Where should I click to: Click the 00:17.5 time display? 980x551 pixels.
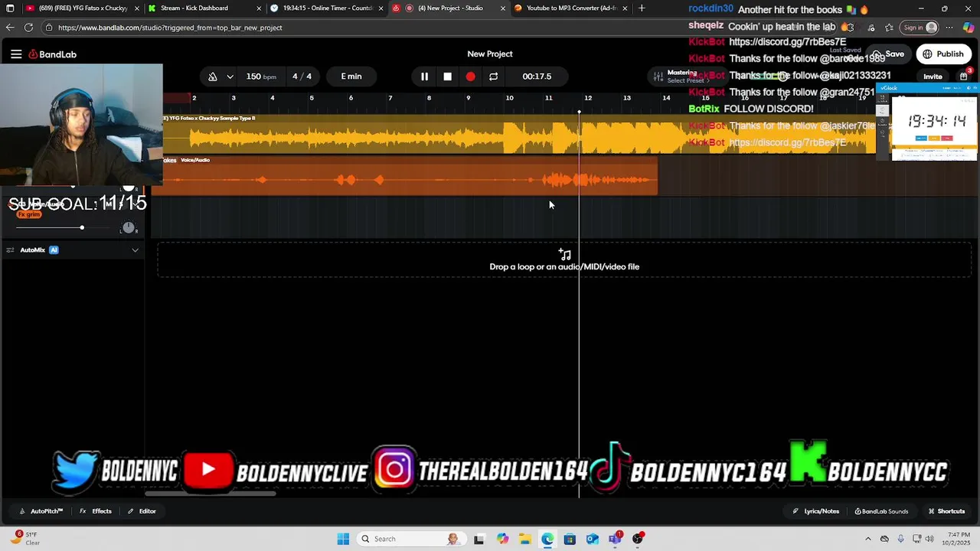537,77
